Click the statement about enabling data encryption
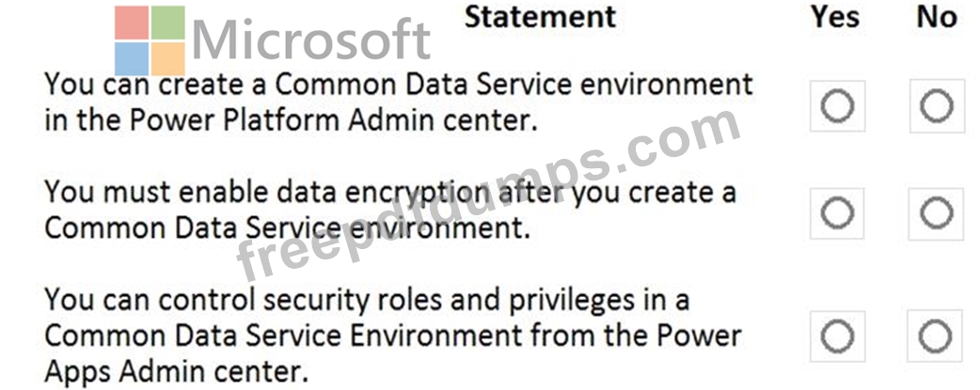This screenshot has height=390, width=980. 390,210
